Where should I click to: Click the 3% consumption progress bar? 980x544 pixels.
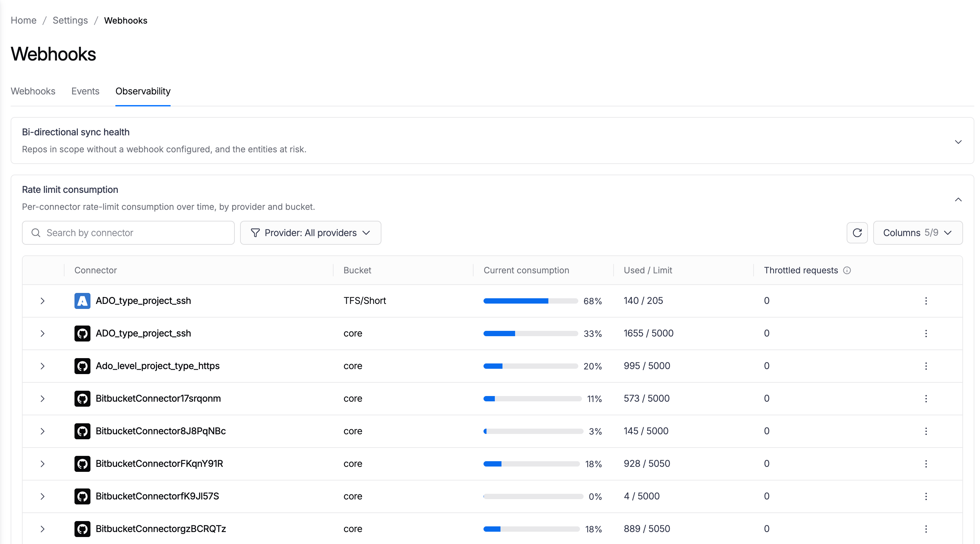(533, 431)
